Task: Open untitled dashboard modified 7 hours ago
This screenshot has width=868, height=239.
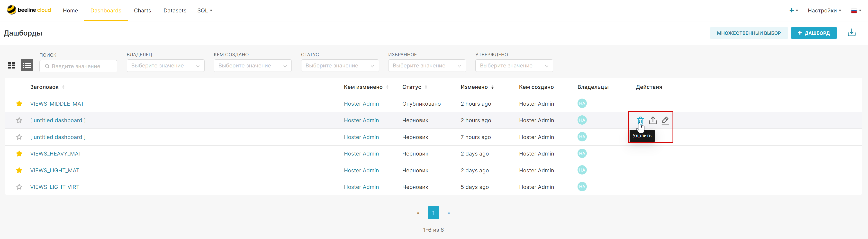Action: [58, 137]
